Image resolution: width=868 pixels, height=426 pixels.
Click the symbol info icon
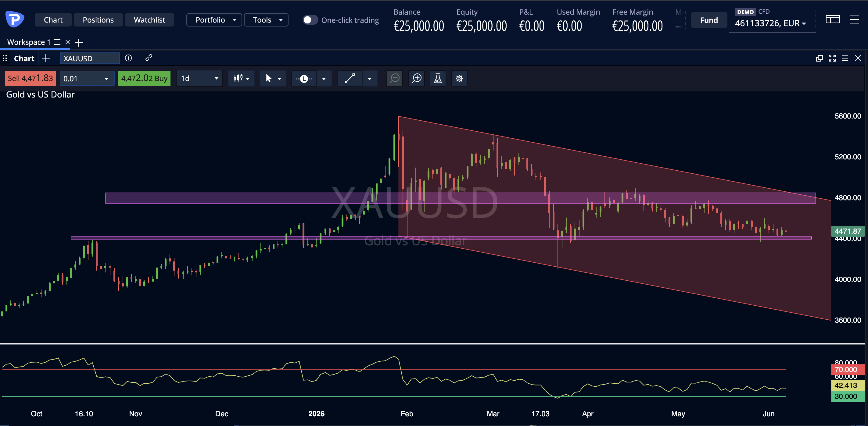[x=128, y=58]
